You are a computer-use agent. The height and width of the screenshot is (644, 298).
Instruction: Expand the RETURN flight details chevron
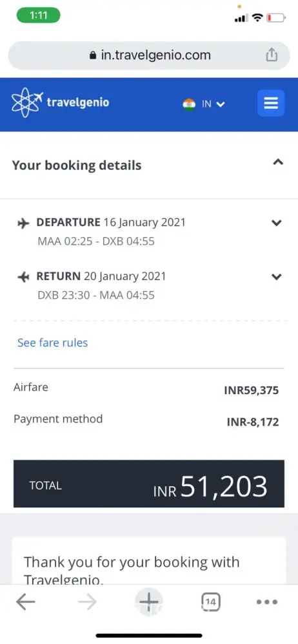coord(277,277)
